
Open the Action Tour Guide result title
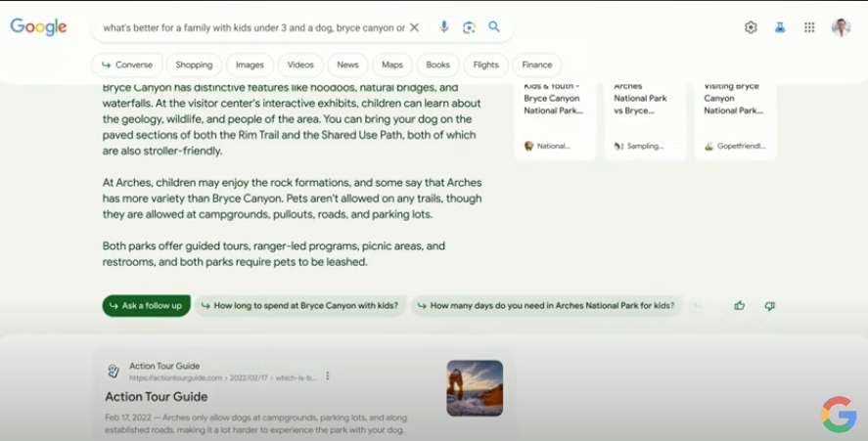click(157, 397)
